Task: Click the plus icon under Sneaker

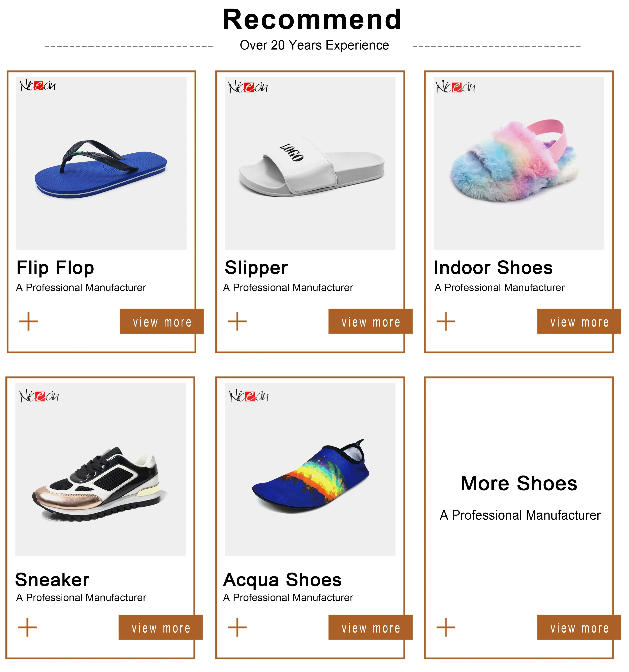Action: (x=27, y=627)
